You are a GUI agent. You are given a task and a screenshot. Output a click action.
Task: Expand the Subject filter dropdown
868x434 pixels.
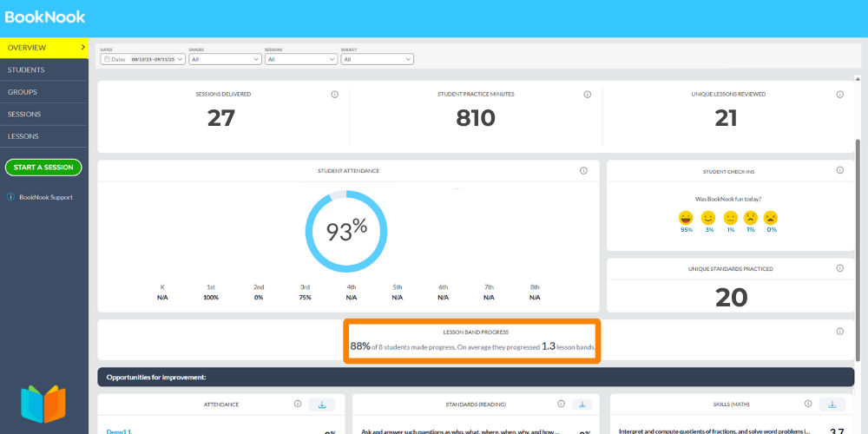pyautogui.click(x=377, y=59)
